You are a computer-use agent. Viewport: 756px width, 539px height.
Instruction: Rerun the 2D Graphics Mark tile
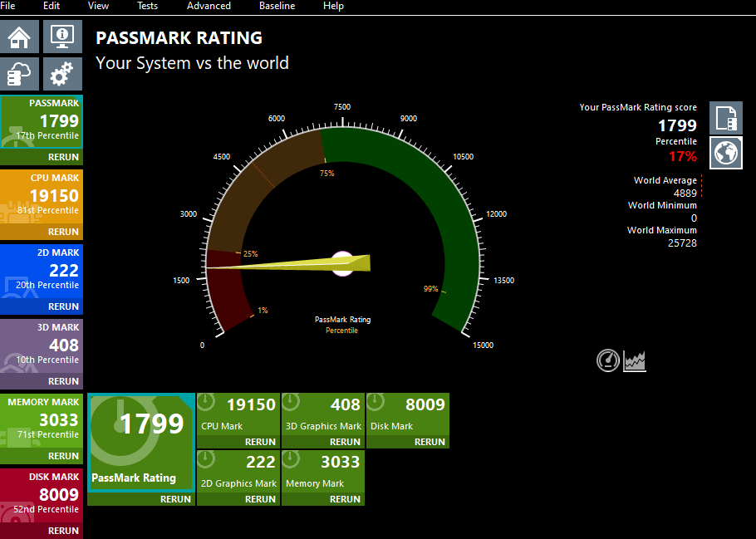point(260,499)
